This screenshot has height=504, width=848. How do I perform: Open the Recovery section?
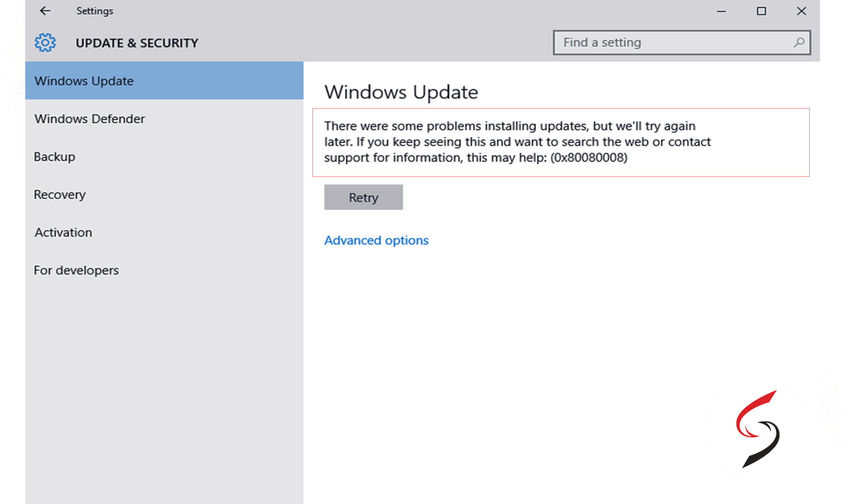tap(164, 194)
